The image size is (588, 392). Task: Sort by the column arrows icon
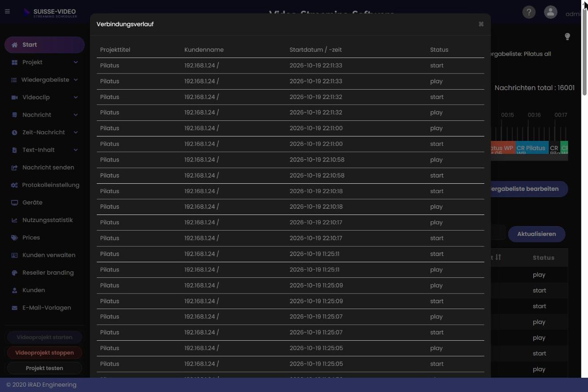(498, 257)
